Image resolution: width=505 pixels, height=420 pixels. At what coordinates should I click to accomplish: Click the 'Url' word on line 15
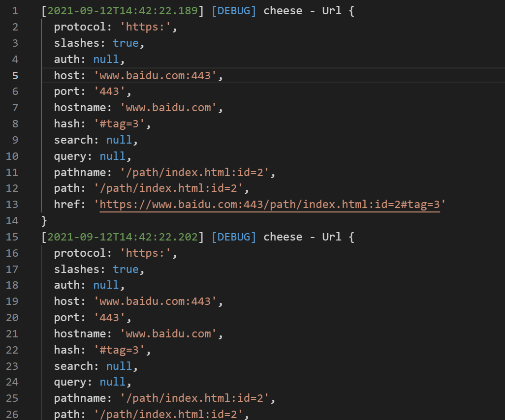pyautogui.click(x=332, y=237)
